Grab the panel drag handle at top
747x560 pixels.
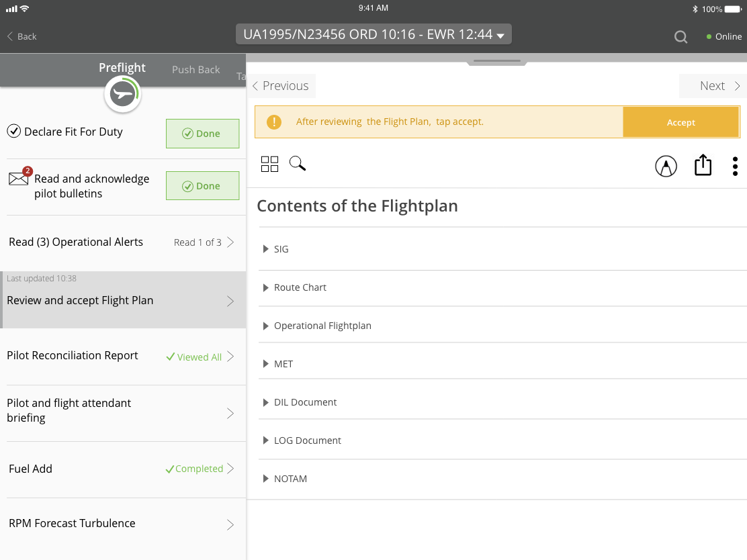click(496, 61)
